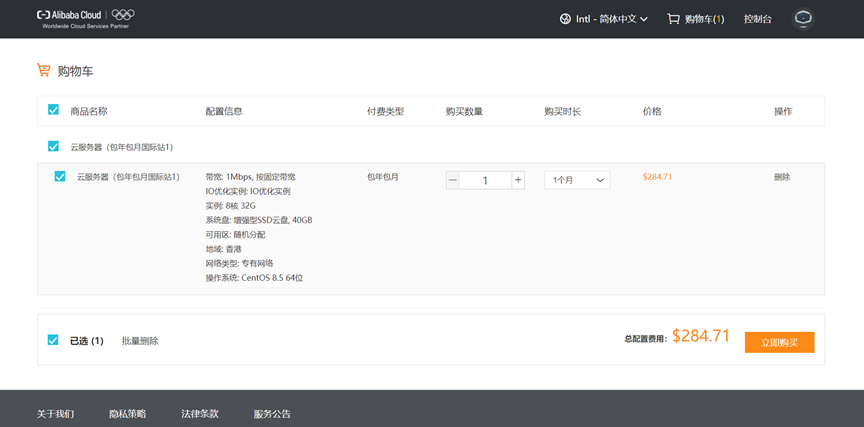This screenshot has height=427, width=864.
Task: Click the item price $284.71 in price column
Action: (x=657, y=177)
